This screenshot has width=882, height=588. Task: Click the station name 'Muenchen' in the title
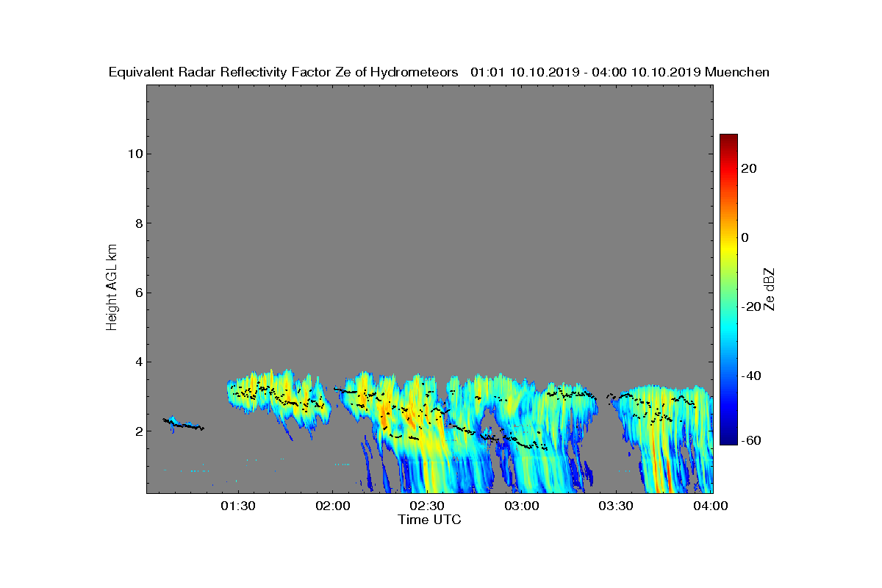pyautogui.click(x=737, y=72)
